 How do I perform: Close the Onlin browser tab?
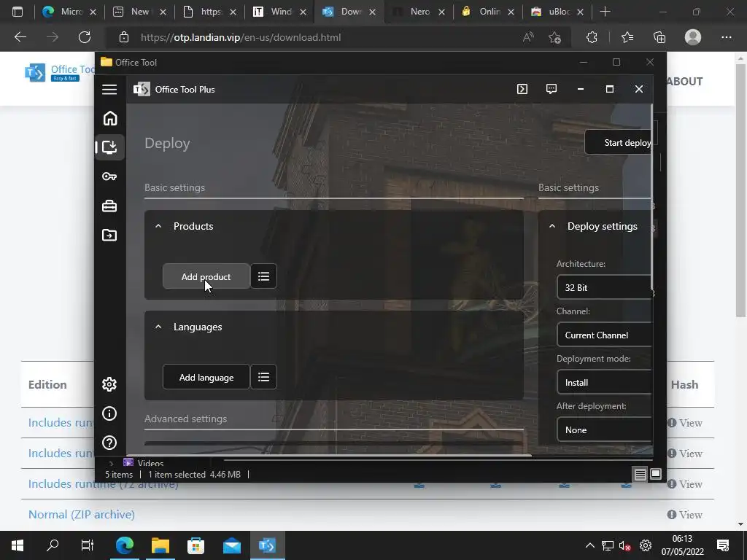[511, 12]
